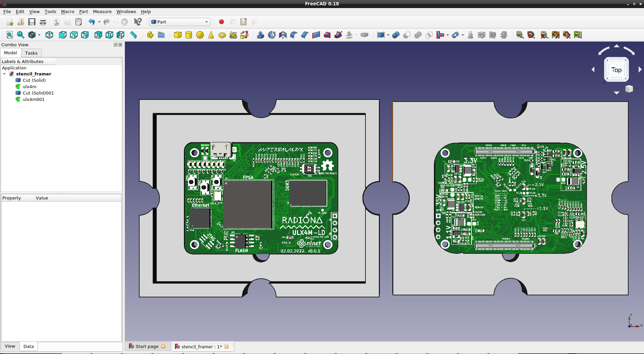Open the Part workbench dropdown
Screen dimensions: 644x354
click(x=180, y=22)
